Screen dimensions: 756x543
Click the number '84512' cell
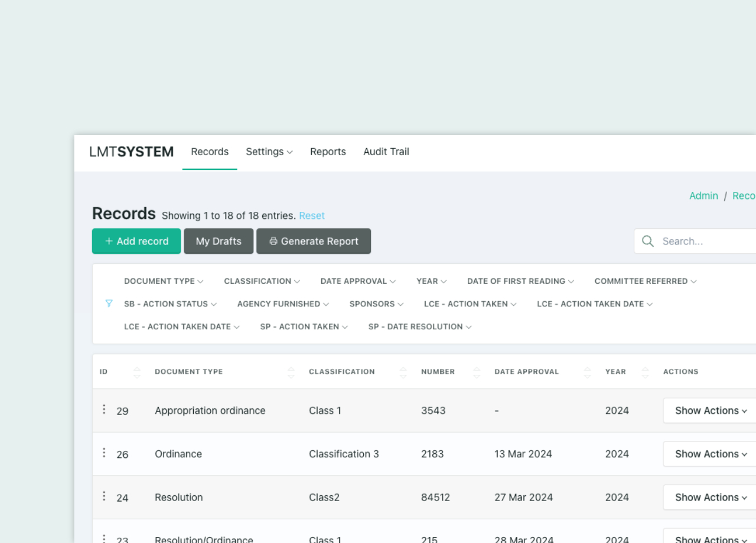coord(435,497)
